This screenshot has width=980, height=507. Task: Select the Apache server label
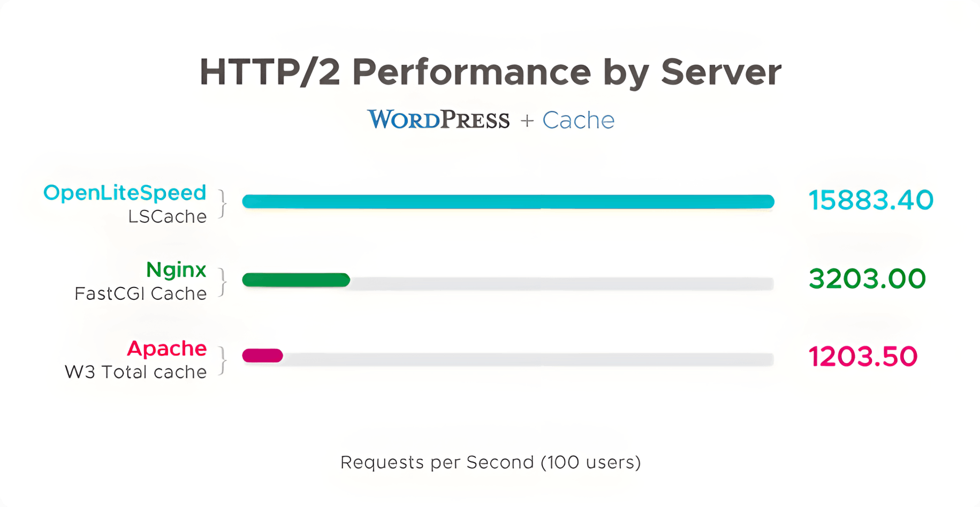tap(166, 349)
